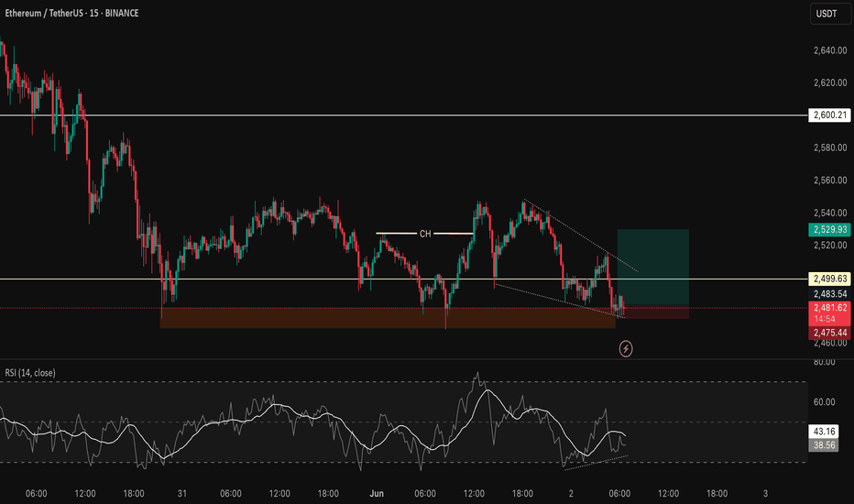The image size is (854, 504).
Task: Click the 2,520.00 price axis label
Action: pyautogui.click(x=830, y=246)
